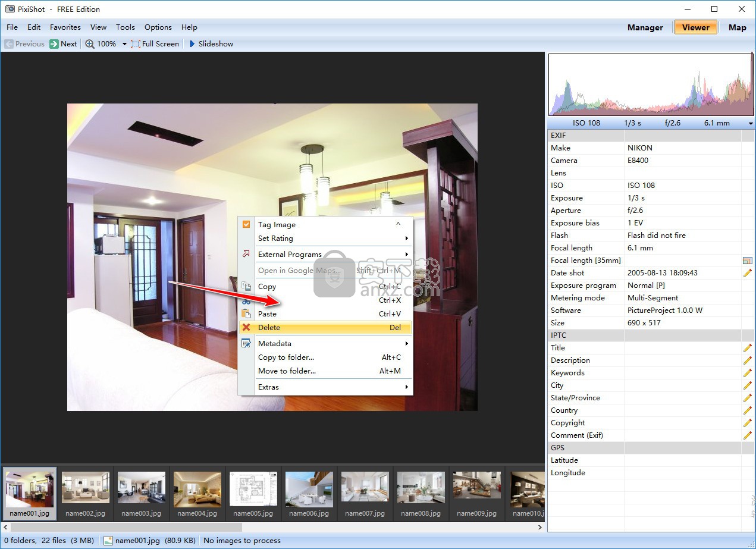Screen dimensions: 756x549
Task: Open the File menu
Action: coord(12,27)
